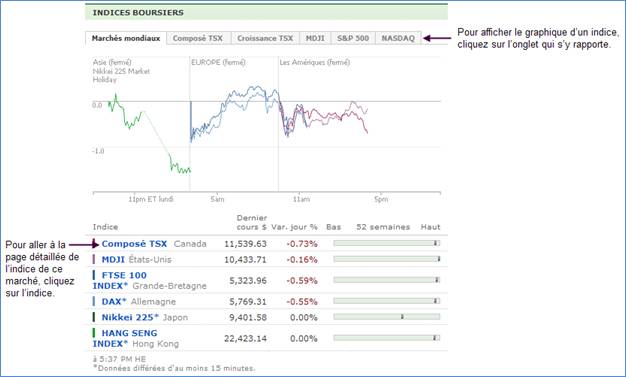
Task: Click the Composé TSX 52-week range bar
Action: point(386,243)
